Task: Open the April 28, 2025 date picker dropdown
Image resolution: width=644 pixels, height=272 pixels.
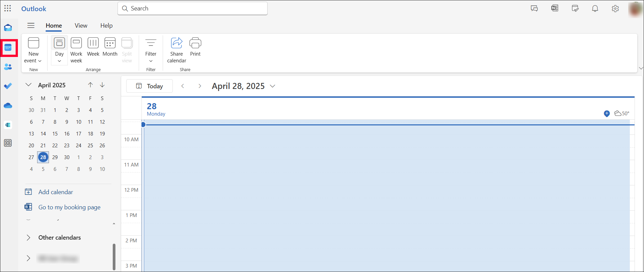Action: tap(272, 86)
